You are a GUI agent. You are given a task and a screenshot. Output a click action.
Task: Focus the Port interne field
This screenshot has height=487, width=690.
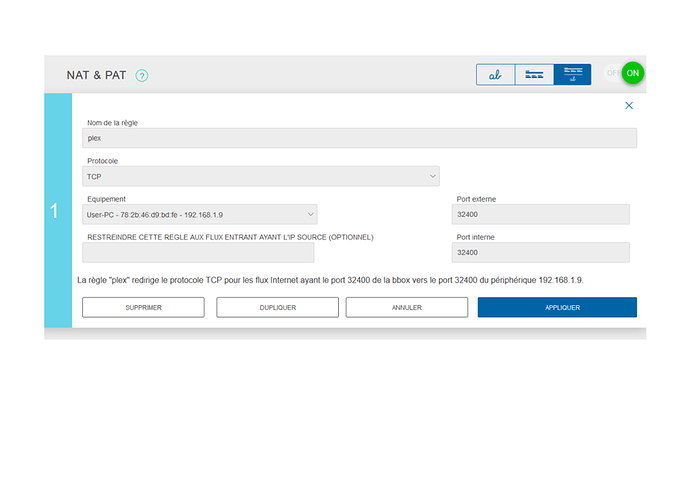pos(540,253)
